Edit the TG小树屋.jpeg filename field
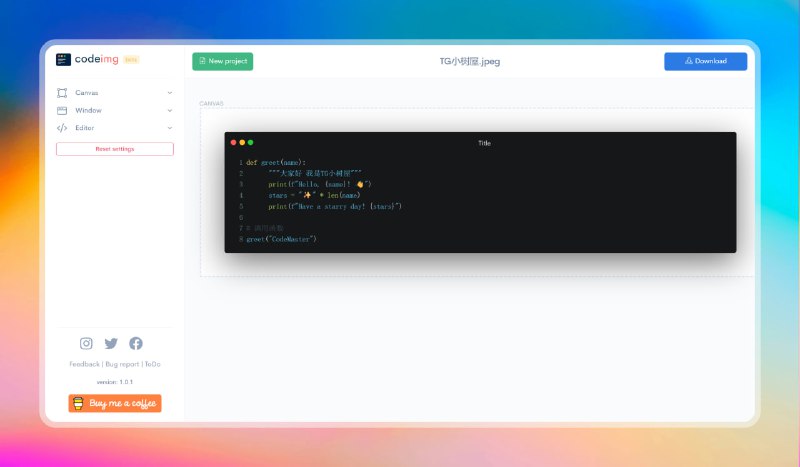Screen dimensions: 800x467 point(470,61)
